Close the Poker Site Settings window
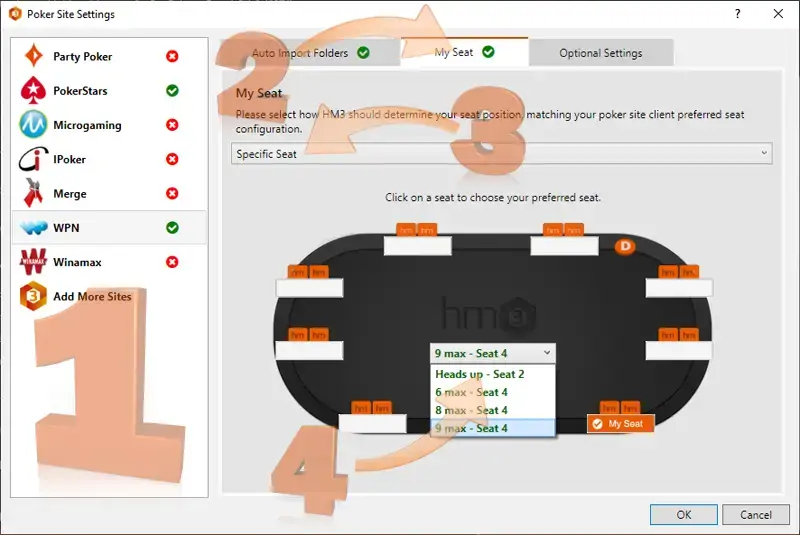The image size is (800, 535). [x=778, y=14]
